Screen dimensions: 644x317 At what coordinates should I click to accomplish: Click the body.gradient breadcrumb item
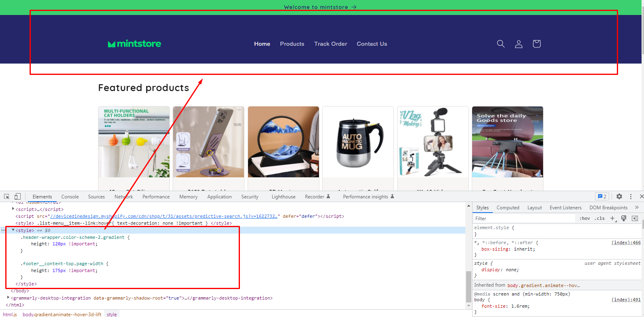62,314
